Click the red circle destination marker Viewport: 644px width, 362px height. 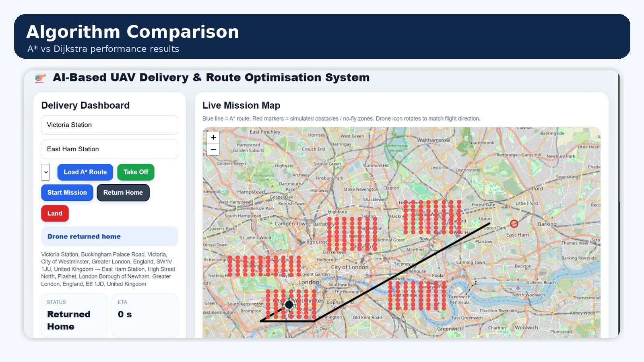pos(514,224)
